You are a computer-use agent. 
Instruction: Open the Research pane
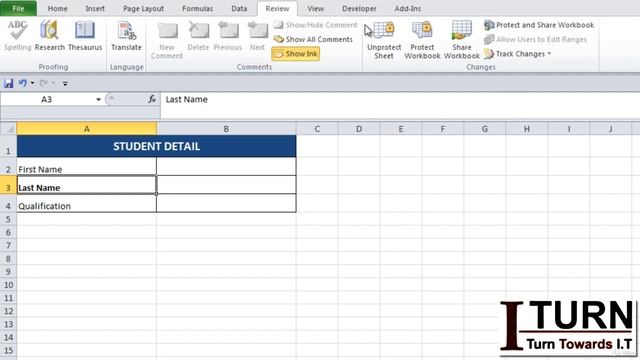pyautogui.click(x=49, y=36)
